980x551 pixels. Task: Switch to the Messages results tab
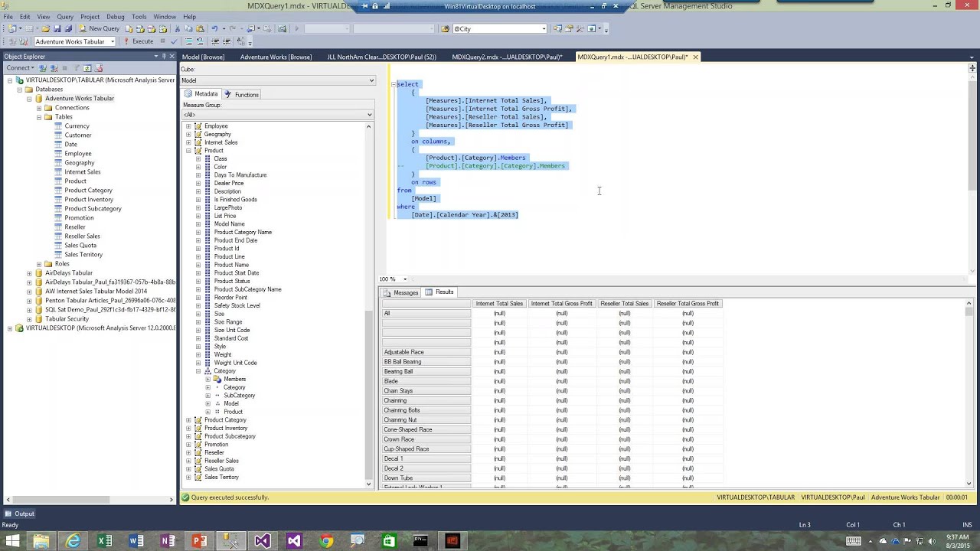click(401, 292)
